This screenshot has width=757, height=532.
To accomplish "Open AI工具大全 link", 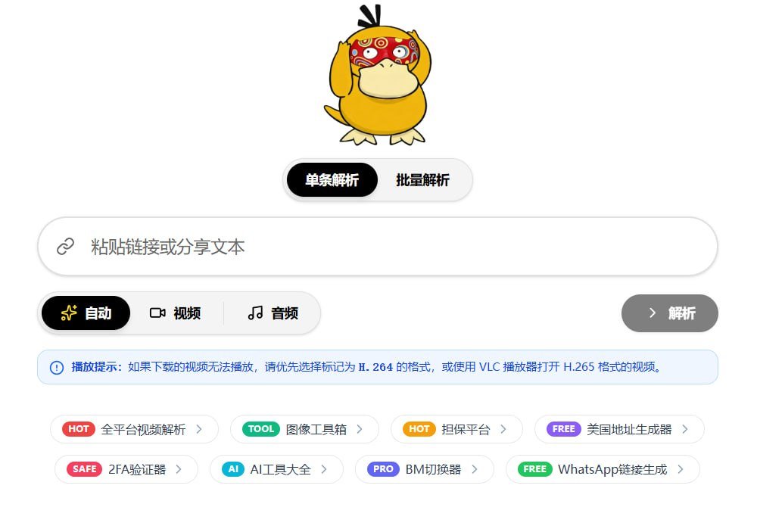I will coord(276,469).
